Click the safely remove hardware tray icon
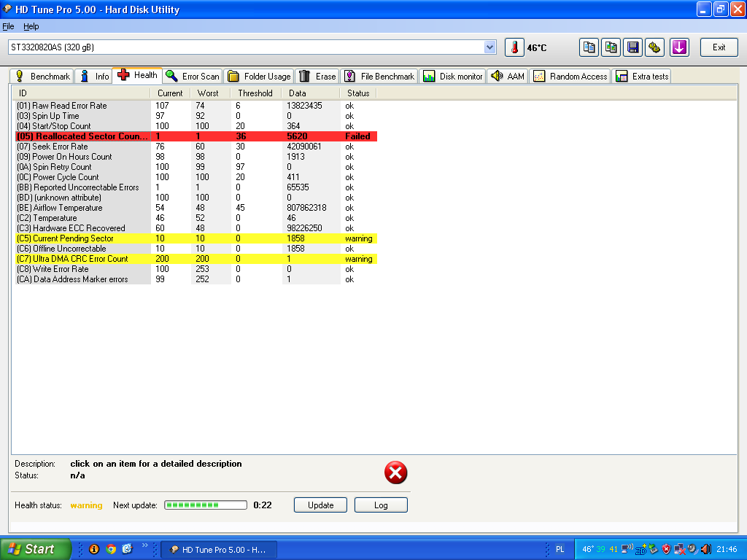The width and height of the screenshot is (747, 560). coord(654,549)
